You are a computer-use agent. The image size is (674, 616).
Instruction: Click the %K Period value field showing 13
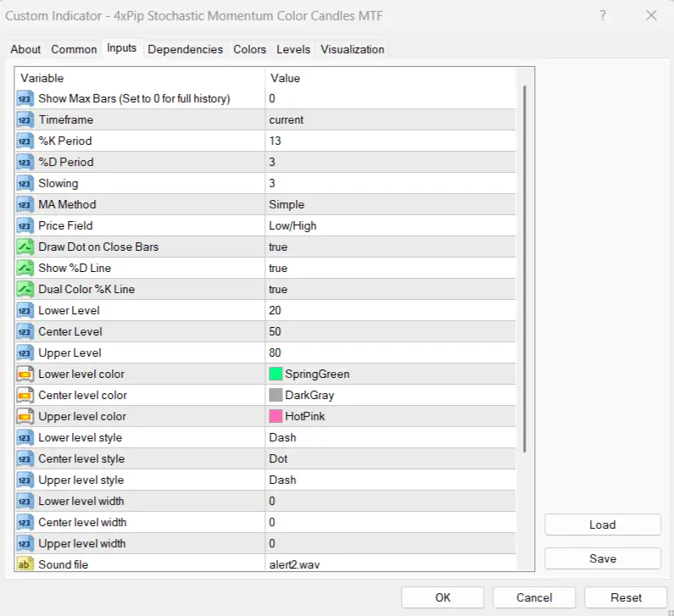(390, 141)
